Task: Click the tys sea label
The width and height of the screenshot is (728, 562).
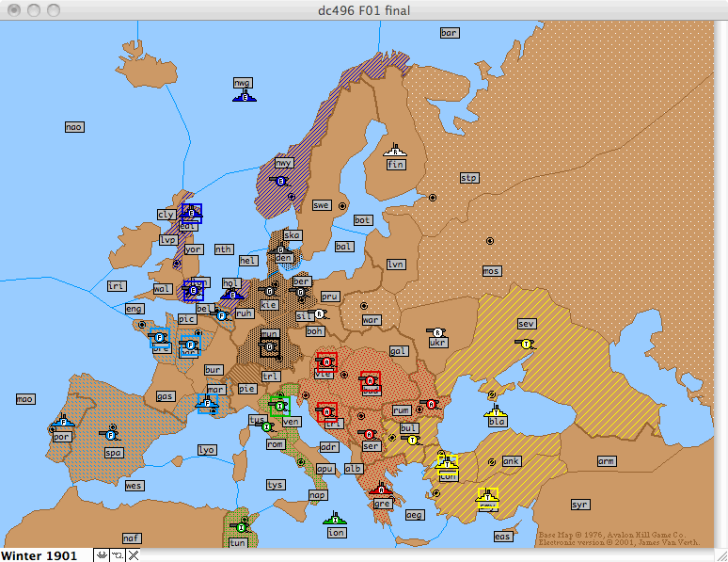Action: point(275,485)
